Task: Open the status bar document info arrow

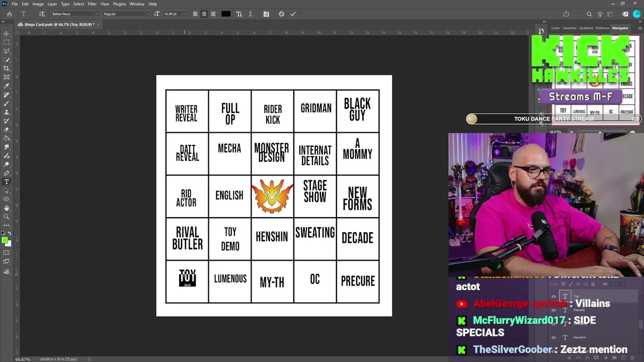Action: [x=89, y=359]
